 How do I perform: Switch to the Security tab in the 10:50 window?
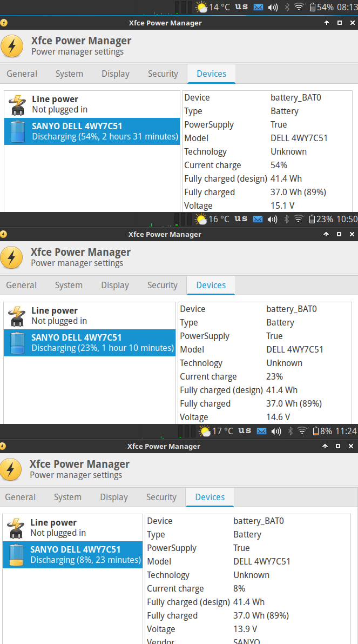click(162, 286)
